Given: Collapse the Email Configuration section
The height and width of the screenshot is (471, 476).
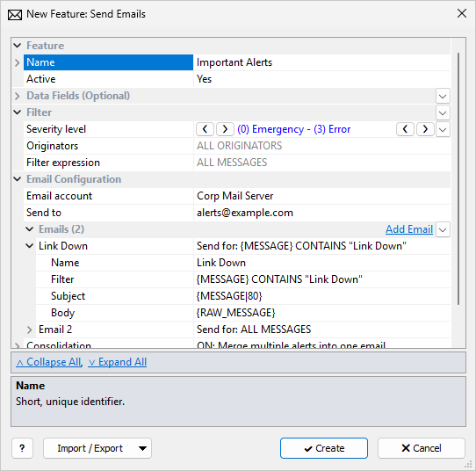Looking at the screenshot, I should click(18, 179).
